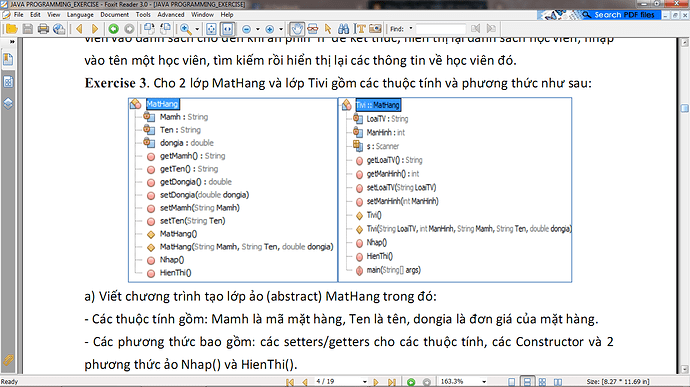Screen dimensions: 690x387
Task: Switch to Single Page layout in status bar
Action: click(511, 382)
